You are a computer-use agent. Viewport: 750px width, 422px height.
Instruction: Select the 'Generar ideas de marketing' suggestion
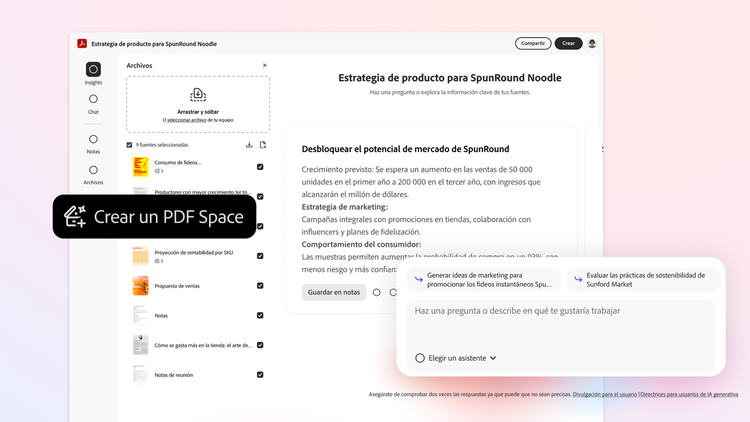[483, 279]
